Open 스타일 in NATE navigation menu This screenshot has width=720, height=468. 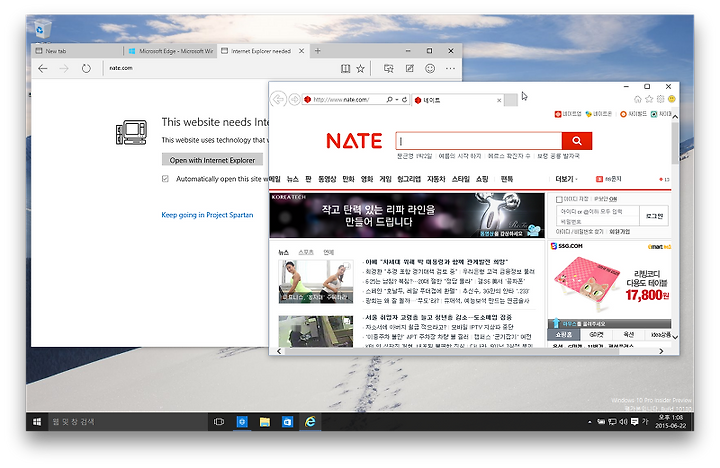coord(461,179)
